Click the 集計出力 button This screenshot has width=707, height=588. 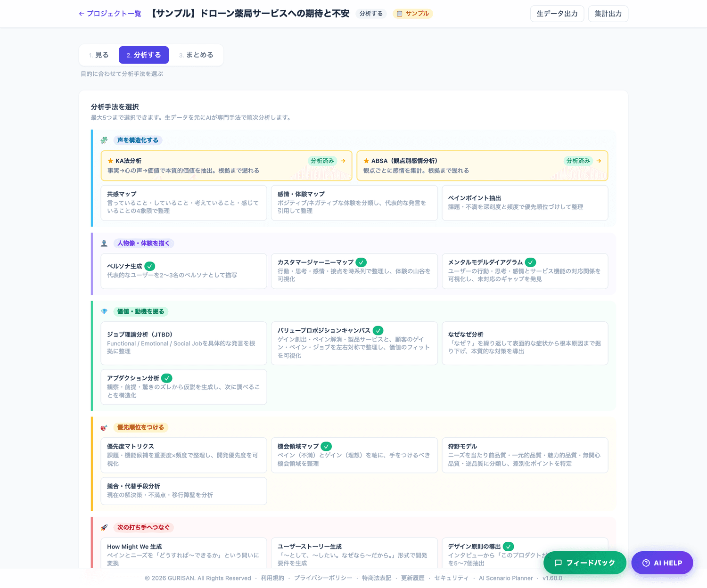click(608, 14)
